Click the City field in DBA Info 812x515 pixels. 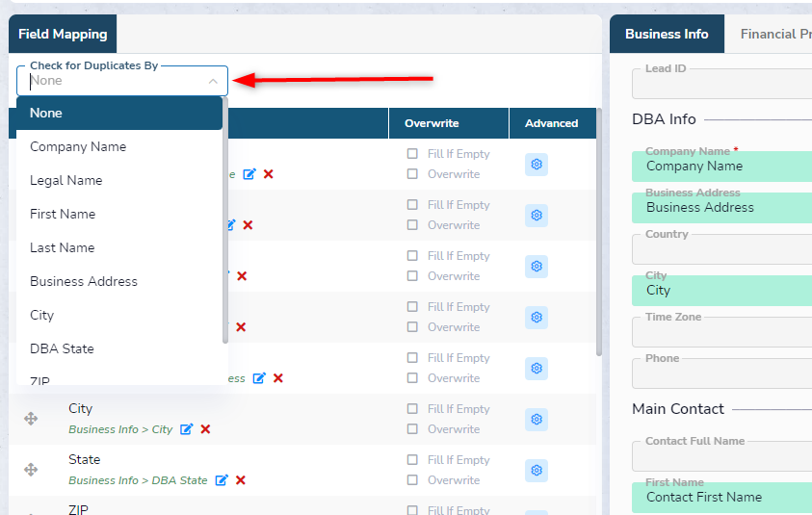721,291
